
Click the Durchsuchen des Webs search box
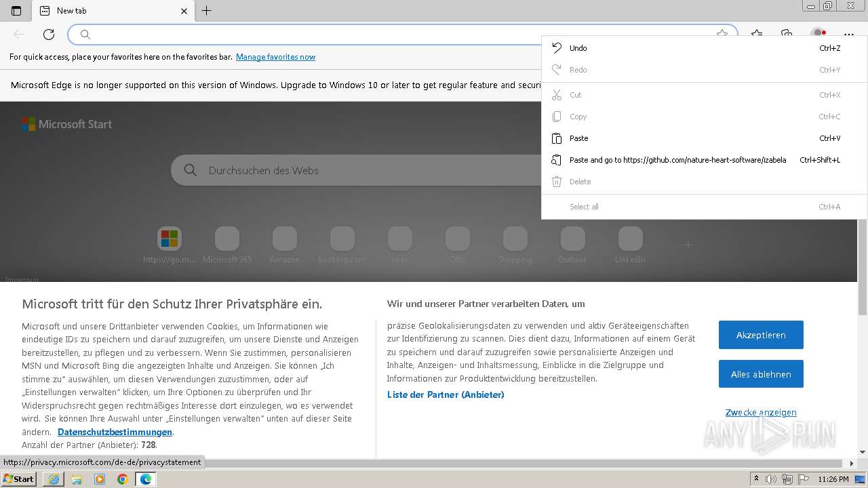point(356,170)
